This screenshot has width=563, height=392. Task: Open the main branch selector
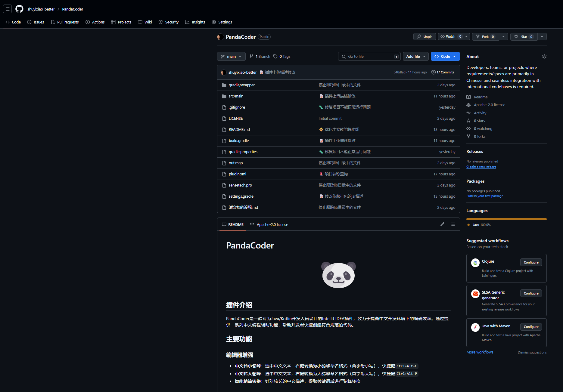click(x=231, y=56)
